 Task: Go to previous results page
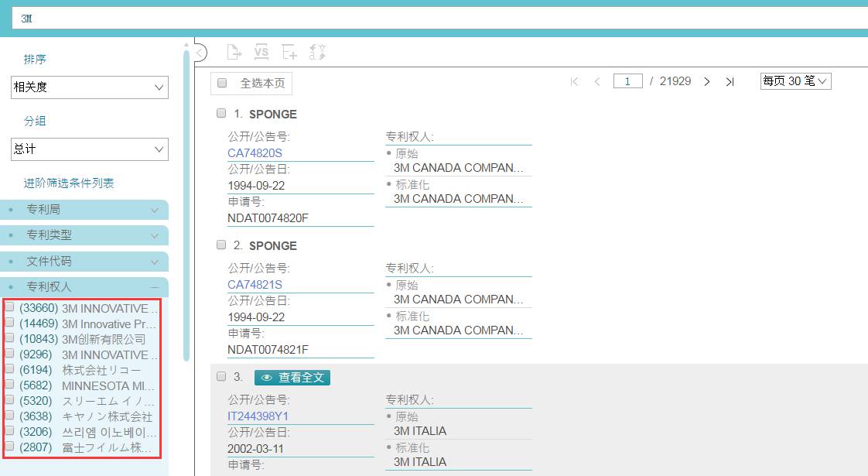[x=596, y=81]
